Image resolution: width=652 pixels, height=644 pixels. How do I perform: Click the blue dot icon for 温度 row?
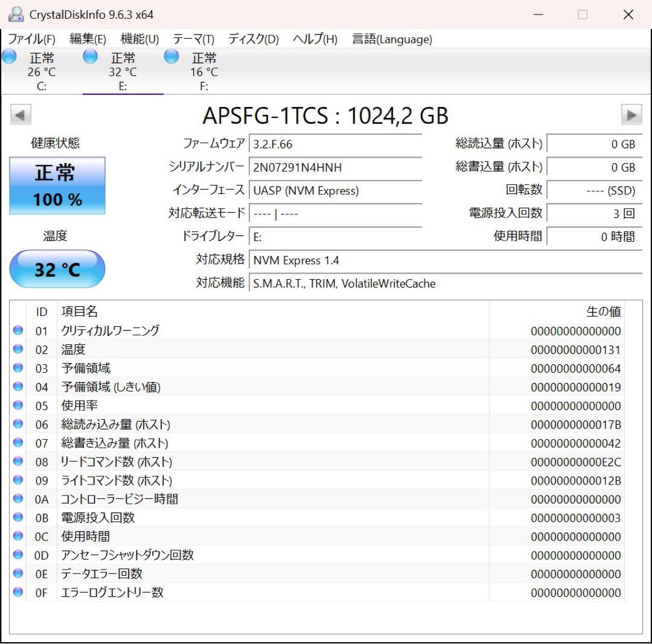[18, 349]
